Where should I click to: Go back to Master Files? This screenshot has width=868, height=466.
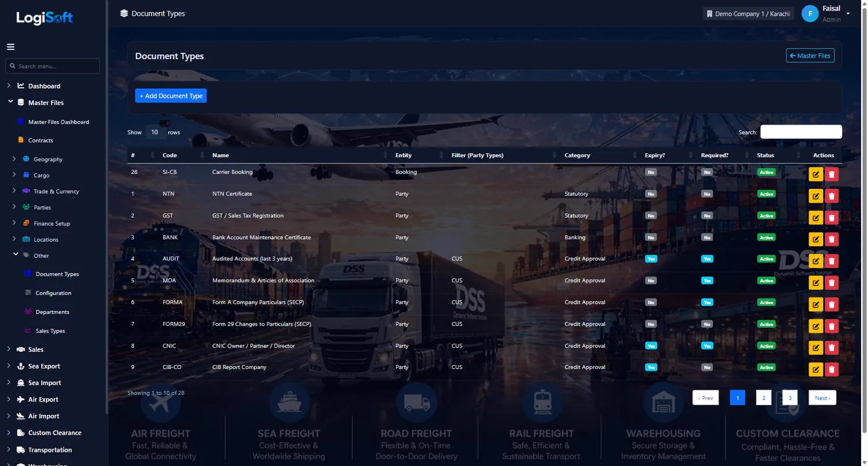[810, 56]
